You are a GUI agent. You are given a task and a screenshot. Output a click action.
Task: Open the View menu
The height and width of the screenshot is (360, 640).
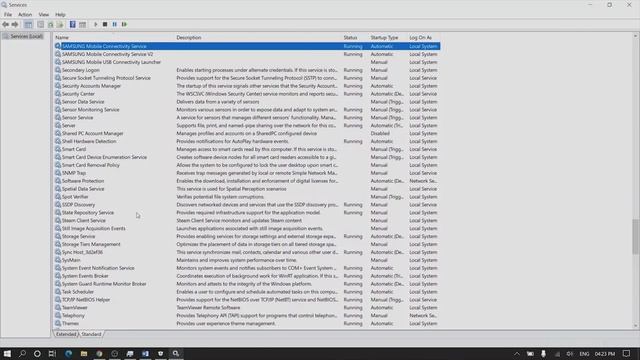tap(44, 14)
